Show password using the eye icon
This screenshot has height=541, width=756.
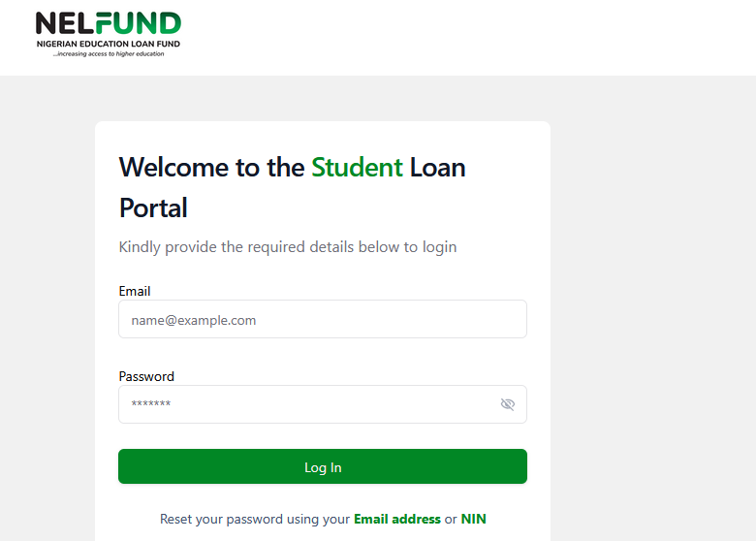pyautogui.click(x=507, y=404)
